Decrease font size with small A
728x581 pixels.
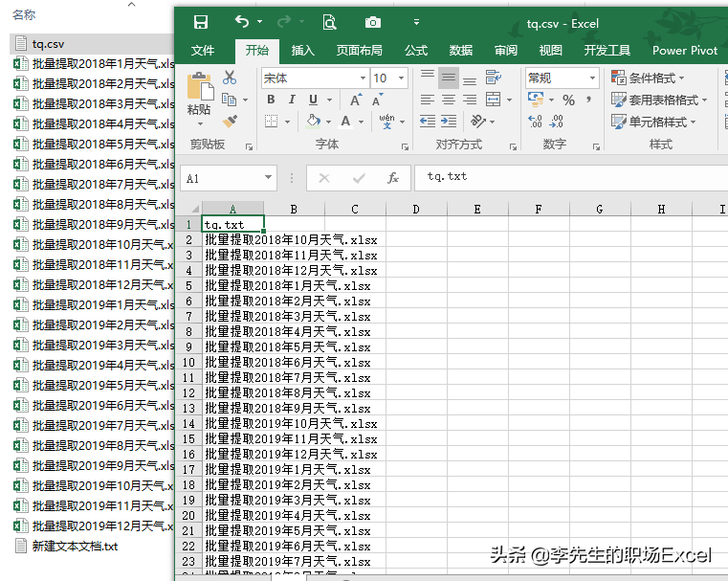pos(377,100)
